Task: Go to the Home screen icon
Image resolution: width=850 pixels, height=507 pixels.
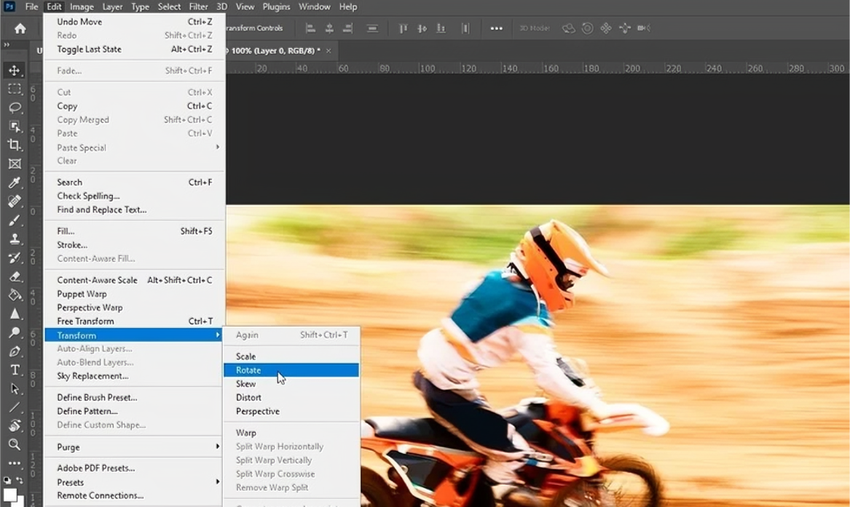Action: pyautogui.click(x=20, y=28)
